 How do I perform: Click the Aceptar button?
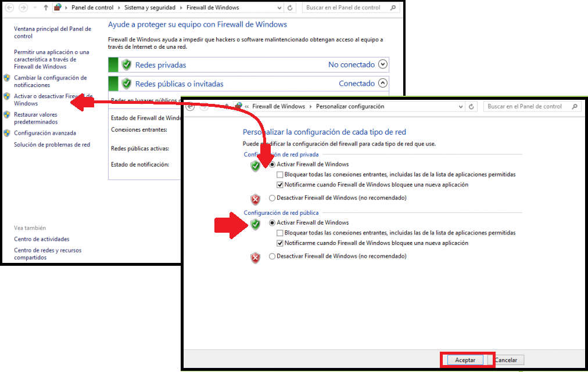pos(465,360)
